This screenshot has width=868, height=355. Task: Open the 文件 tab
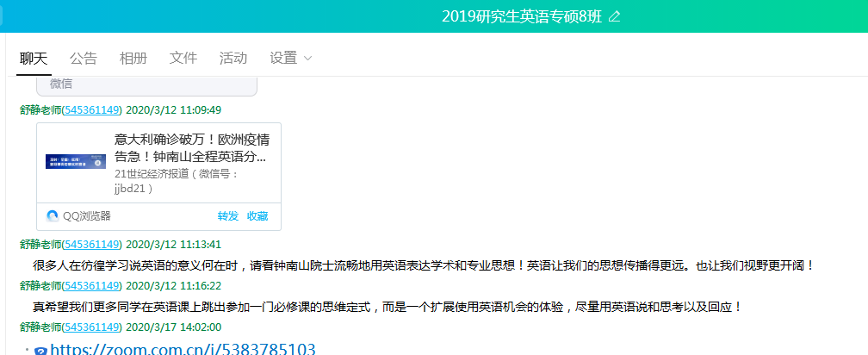183,59
